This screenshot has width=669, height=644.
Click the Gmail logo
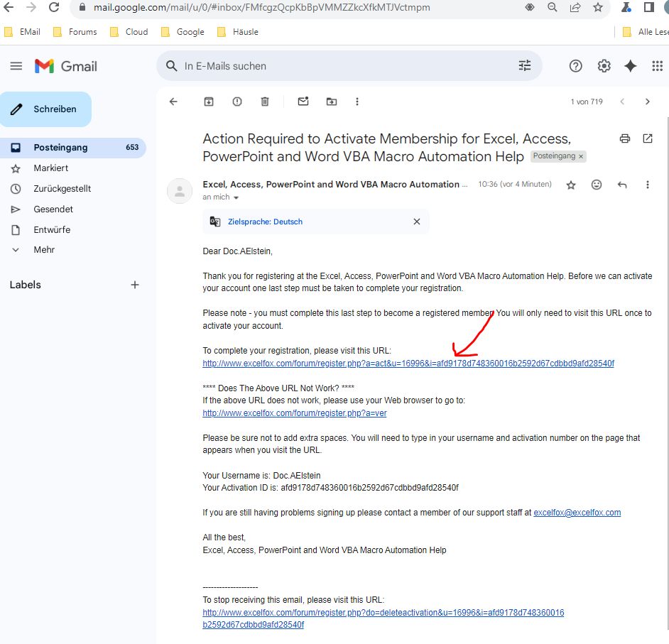(x=66, y=66)
